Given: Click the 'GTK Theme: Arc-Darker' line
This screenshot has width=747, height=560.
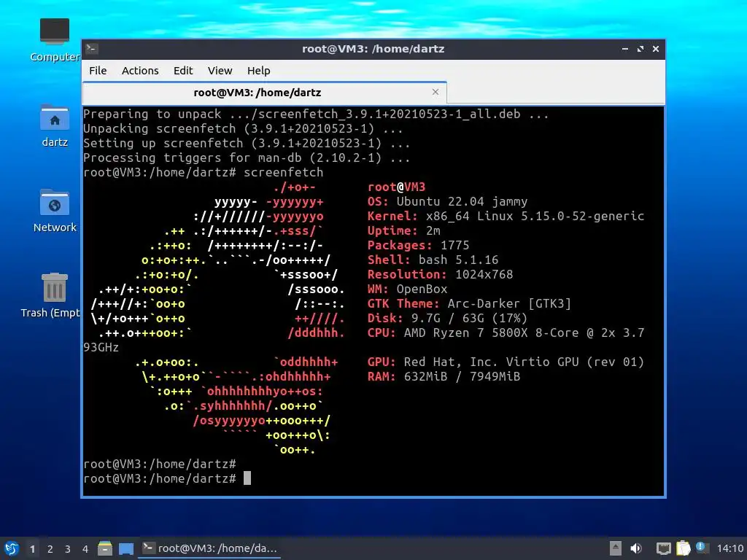Looking at the screenshot, I should [469, 304].
